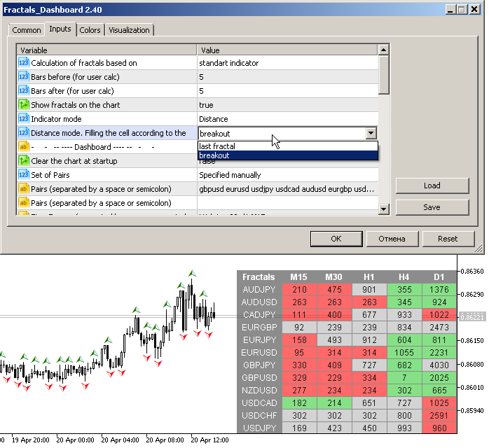Click the USDCAD pair label in dashboard
The width and height of the screenshot is (489, 448).
[259, 402]
